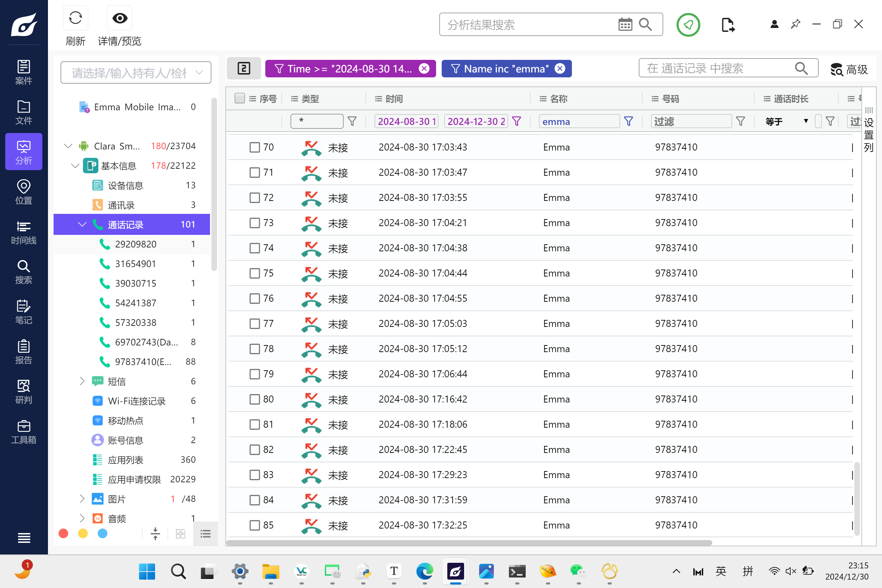
Task: Remove the Name inc "emma" filter
Action: [x=560, y=69]
